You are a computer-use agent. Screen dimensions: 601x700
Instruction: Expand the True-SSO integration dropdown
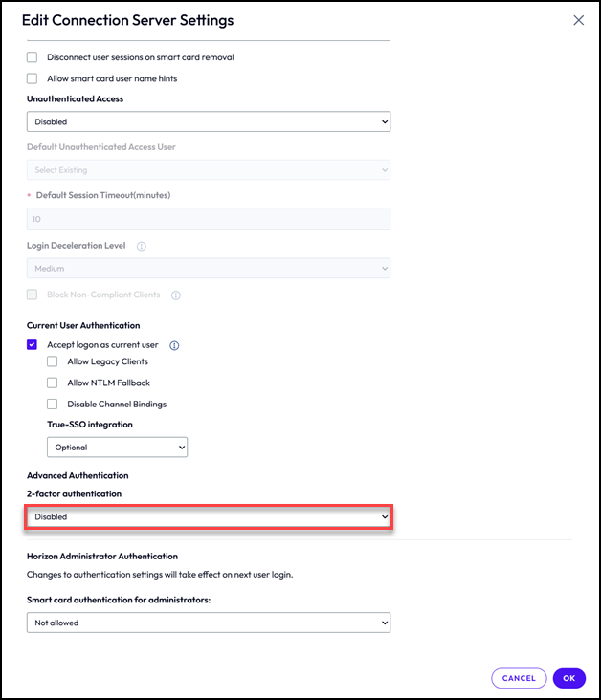117,447
